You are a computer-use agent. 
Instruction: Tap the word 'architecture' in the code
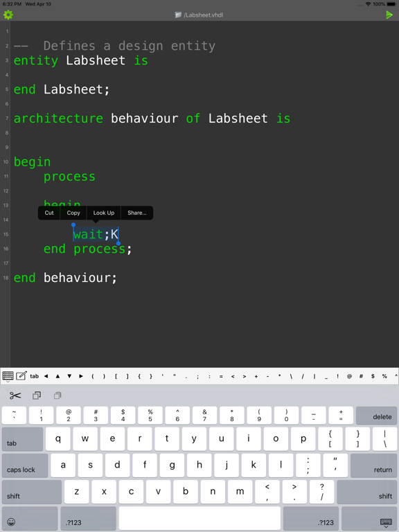pyautogui.click(x=58, y=118)
